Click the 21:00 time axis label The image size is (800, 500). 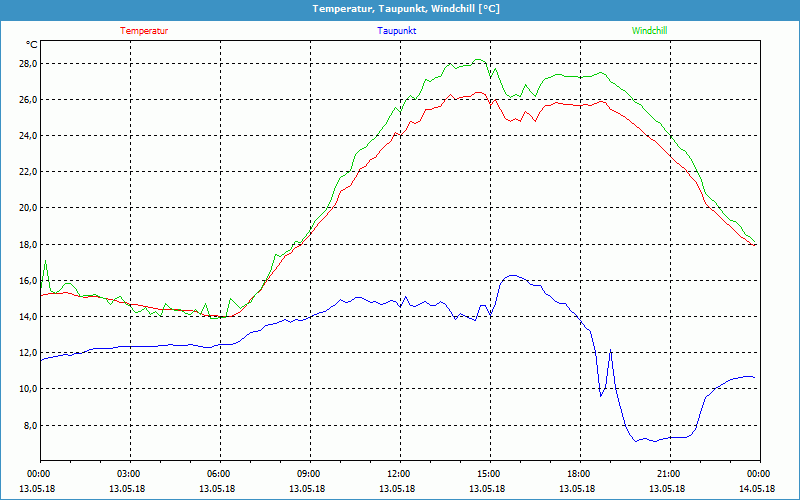tap(669, 473)
